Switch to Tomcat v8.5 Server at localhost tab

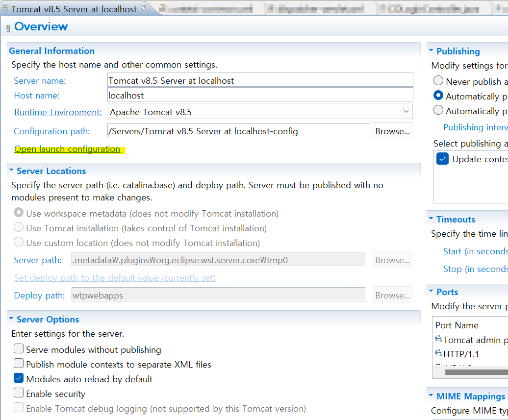click(74, 9)
